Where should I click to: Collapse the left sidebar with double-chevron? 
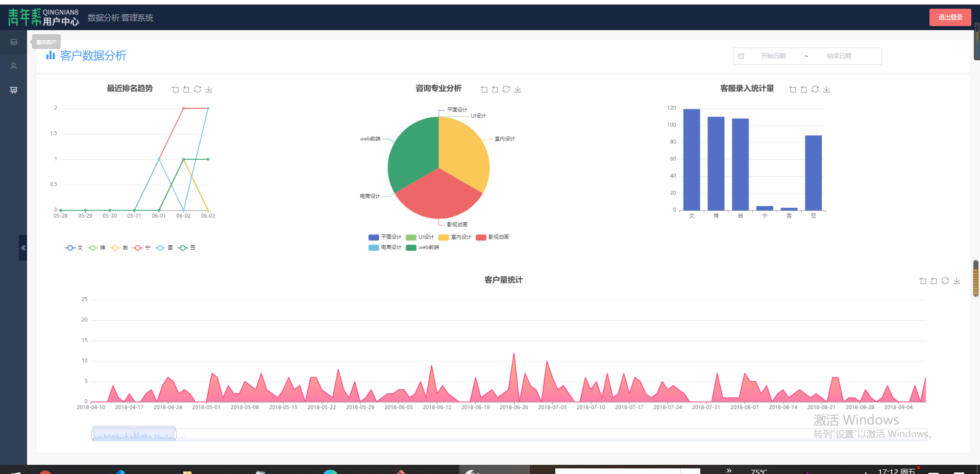[x=23, y=248]
